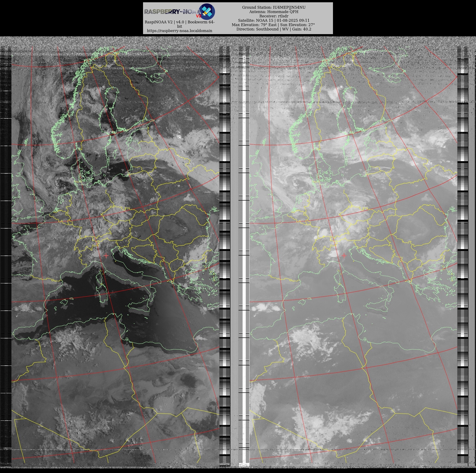
Task: Click the ground station cross on right image
Action: pyautogui.click(x=344, y=256)
